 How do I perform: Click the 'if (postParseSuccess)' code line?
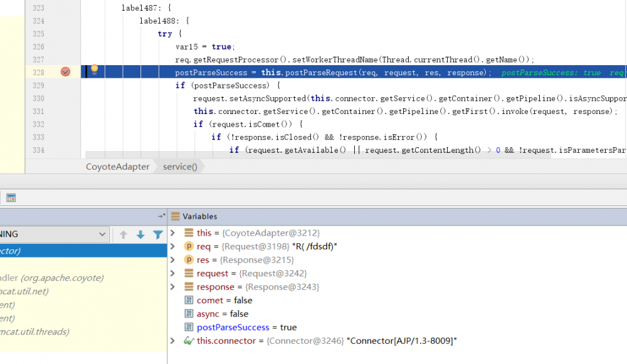[228, 85]
